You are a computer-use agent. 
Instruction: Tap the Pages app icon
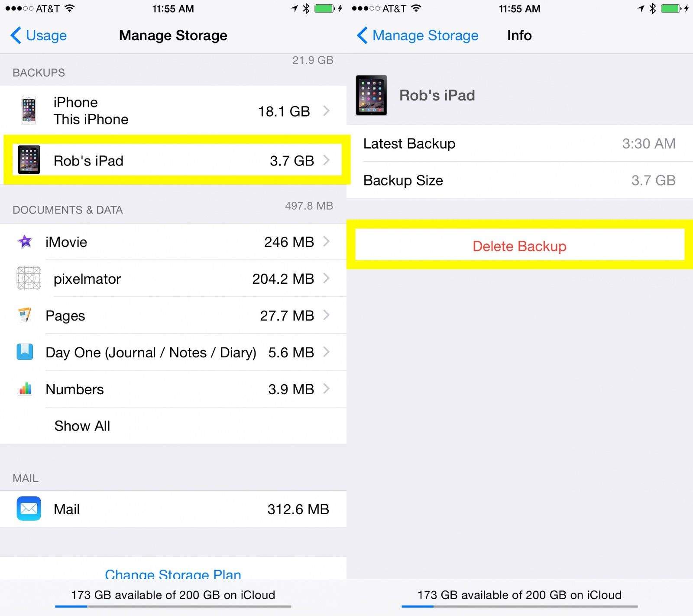pos(25,315)
